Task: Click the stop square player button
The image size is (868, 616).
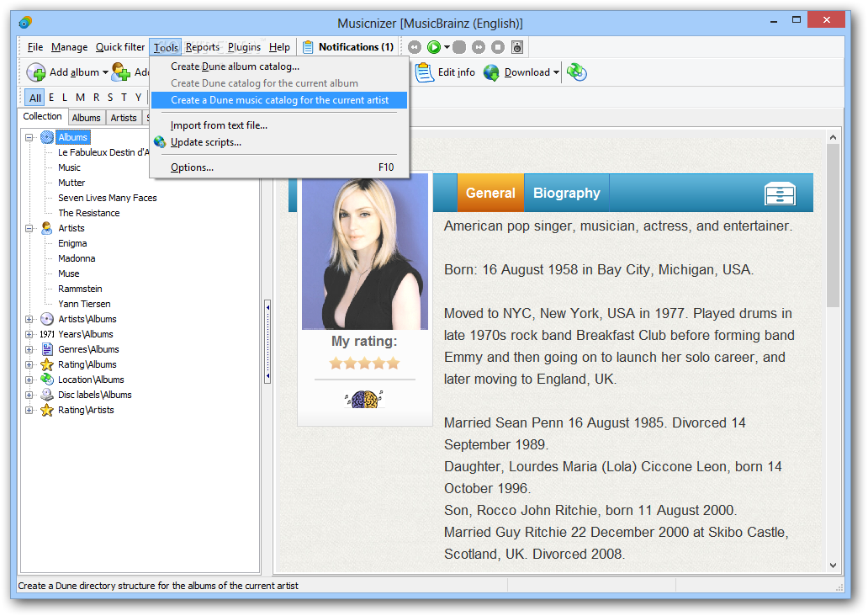Action: pos(498,48)
